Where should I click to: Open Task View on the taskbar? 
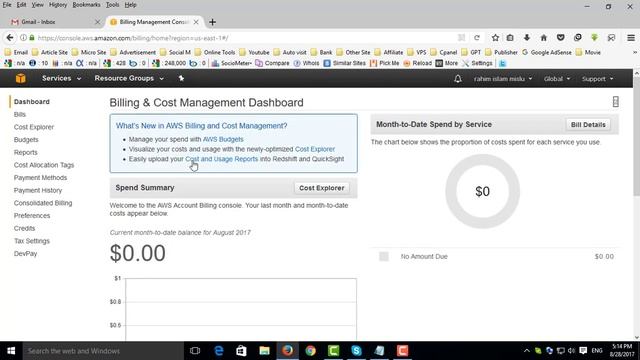(195, 351)
